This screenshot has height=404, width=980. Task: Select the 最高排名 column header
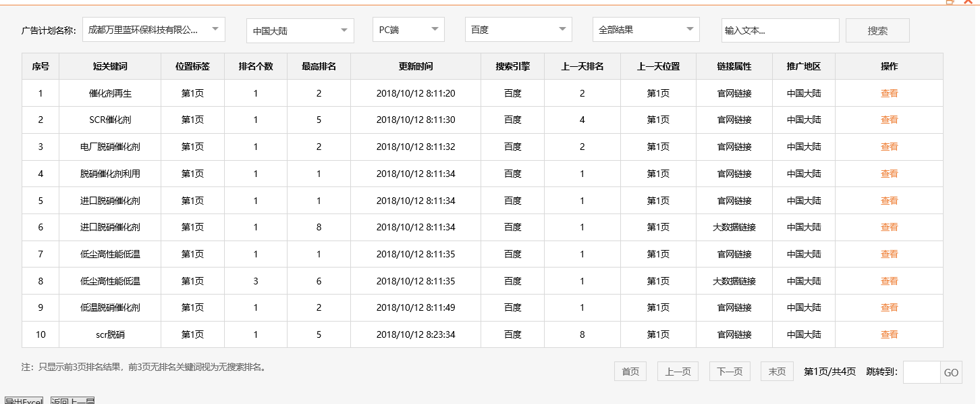tap(319, 66)
